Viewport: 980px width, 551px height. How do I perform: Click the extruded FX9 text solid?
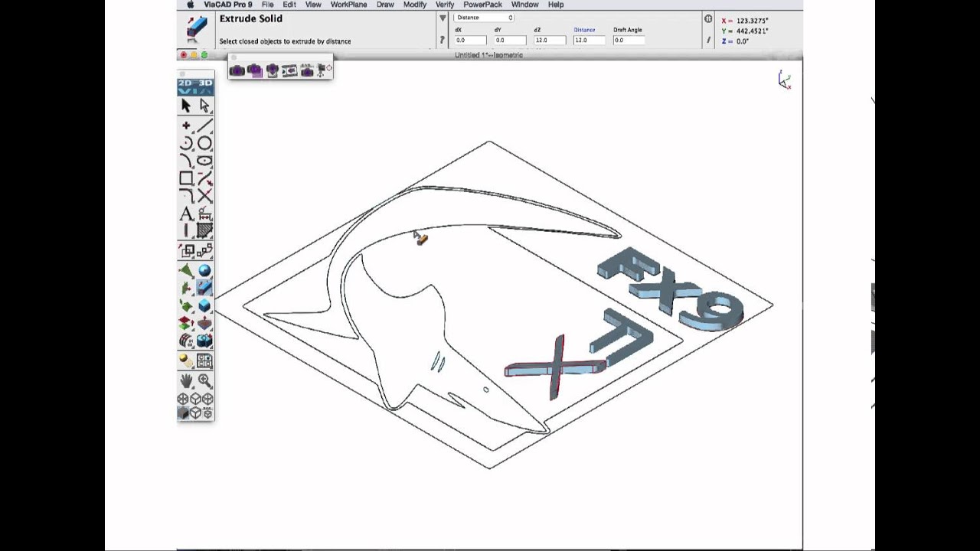point(668,288)
